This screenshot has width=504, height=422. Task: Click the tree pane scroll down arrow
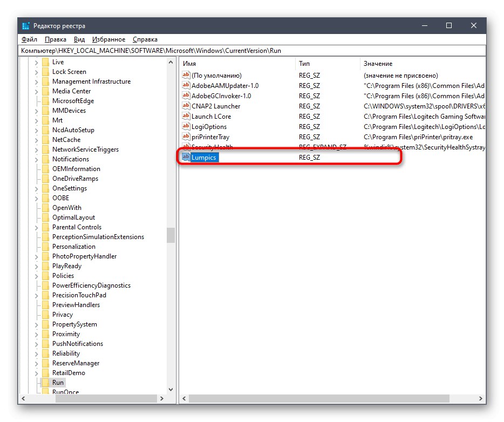coord(171,389)
